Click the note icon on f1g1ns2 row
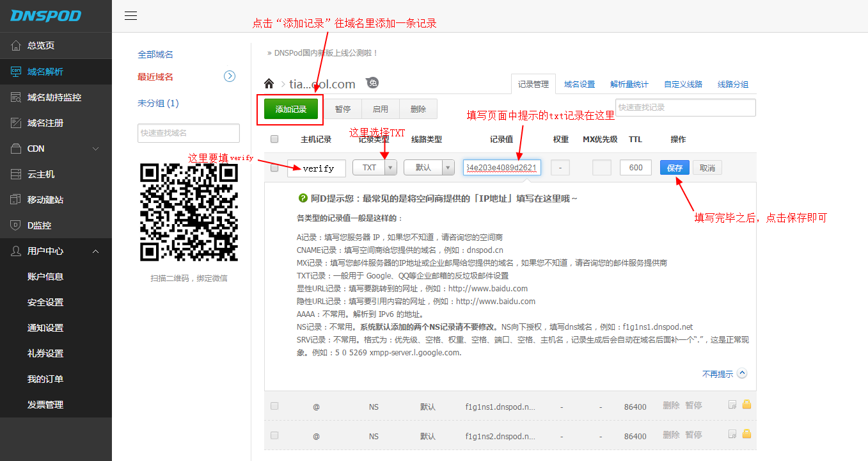The width and height of the screenshot is (868, 461). click(733, 435)
